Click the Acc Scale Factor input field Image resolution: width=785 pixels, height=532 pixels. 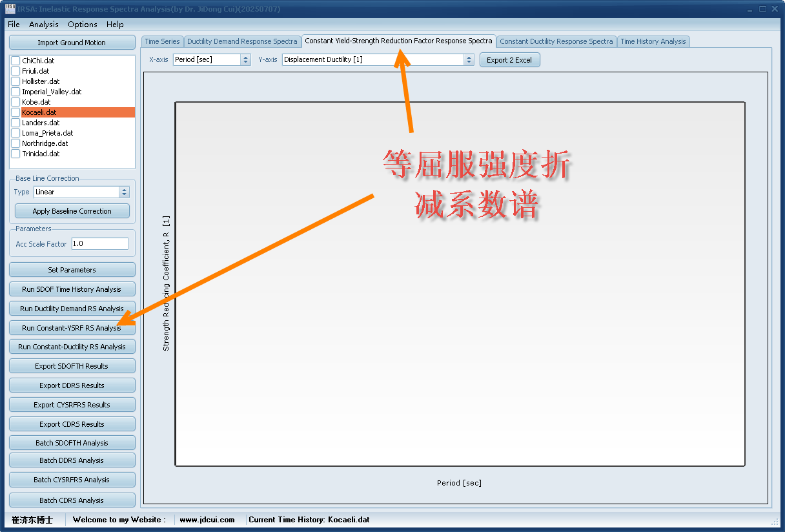click(x=99, y=244)
